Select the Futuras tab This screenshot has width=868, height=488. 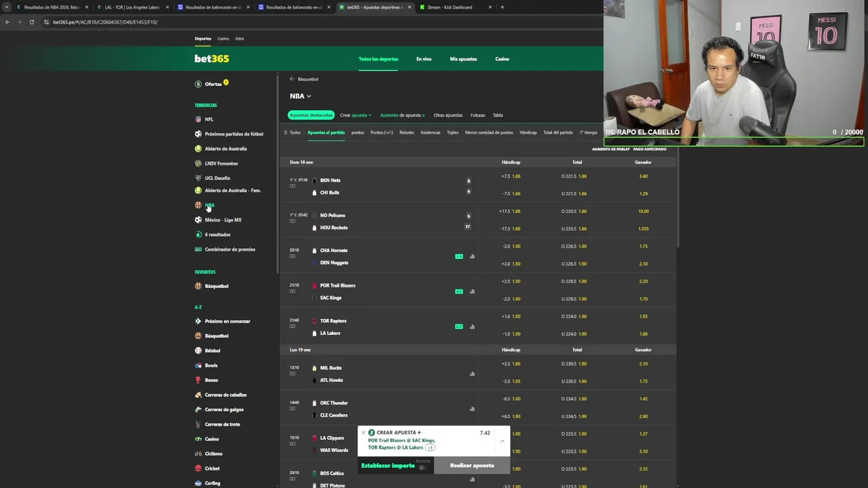[478, 115]
